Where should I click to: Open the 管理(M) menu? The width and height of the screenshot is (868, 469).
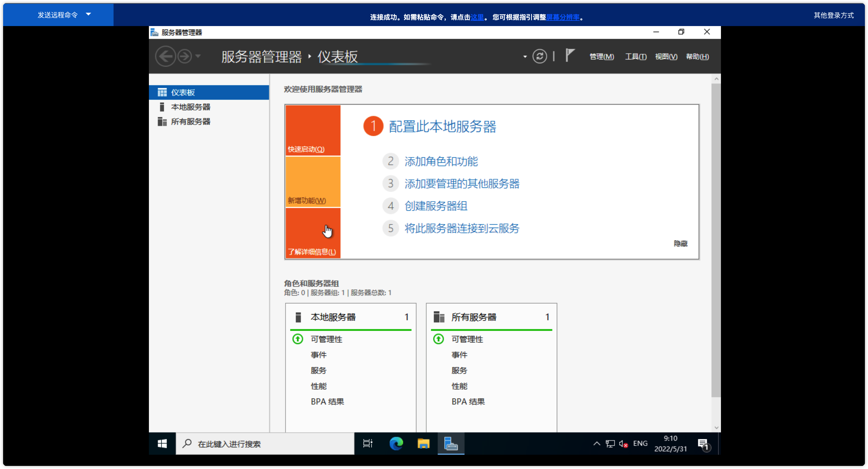coord(602,56)
